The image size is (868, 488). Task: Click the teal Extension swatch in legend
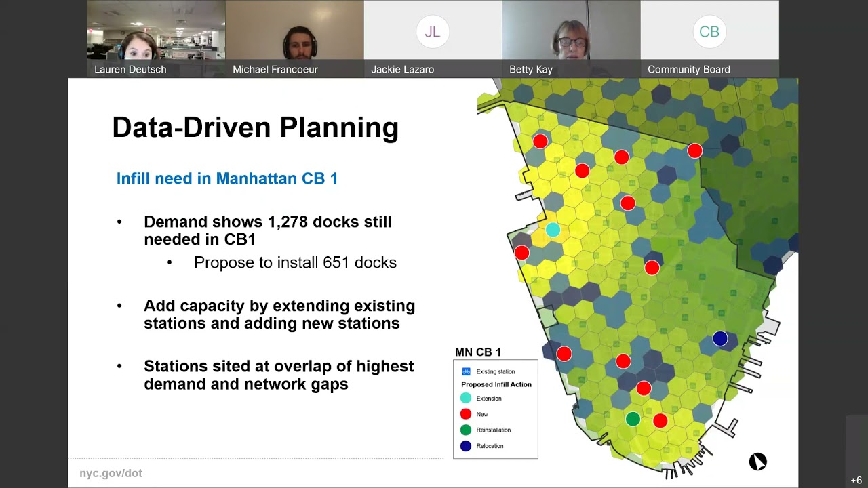point(466,398)
